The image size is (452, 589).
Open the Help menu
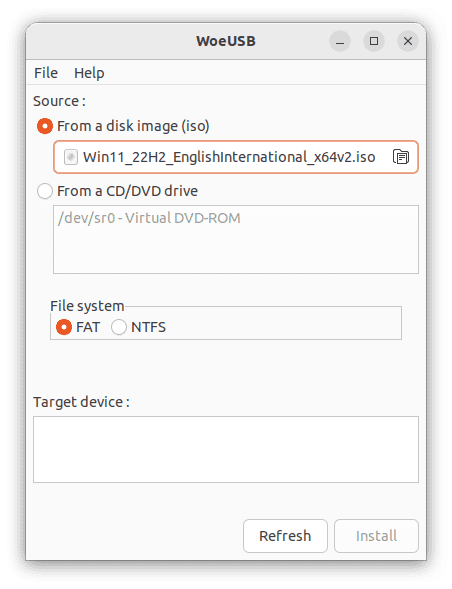[89, 73]
